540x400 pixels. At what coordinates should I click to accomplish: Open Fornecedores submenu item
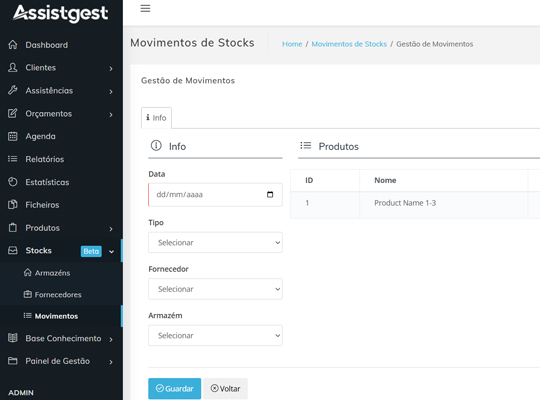click(58, 295)
